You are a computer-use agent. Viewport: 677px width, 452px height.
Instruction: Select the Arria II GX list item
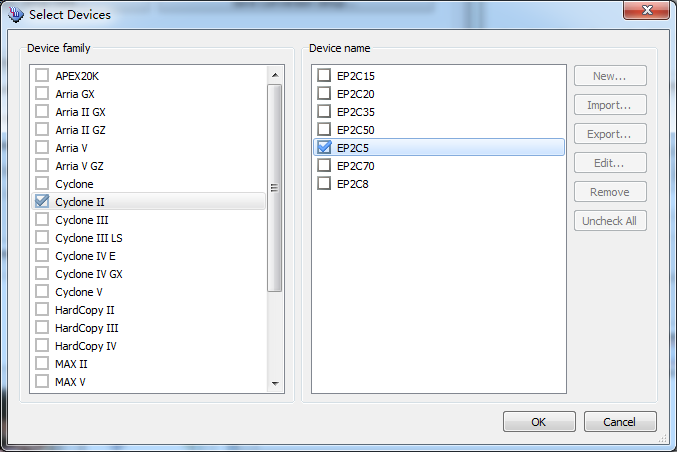pos(80,112)
